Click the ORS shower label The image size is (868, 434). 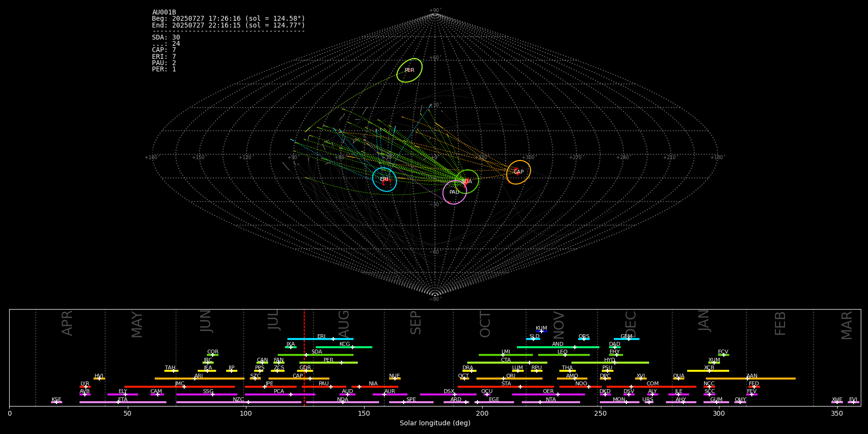coord(584,337)
